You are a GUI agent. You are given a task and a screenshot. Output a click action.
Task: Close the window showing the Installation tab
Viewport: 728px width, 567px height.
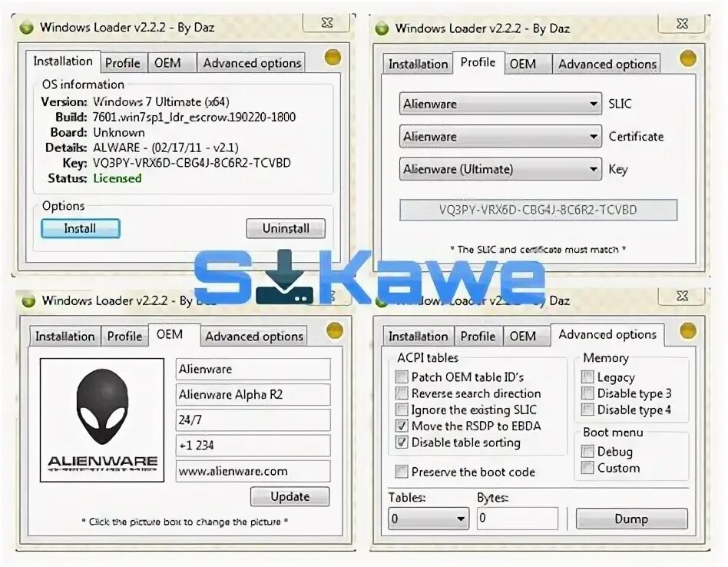point(327,22)
